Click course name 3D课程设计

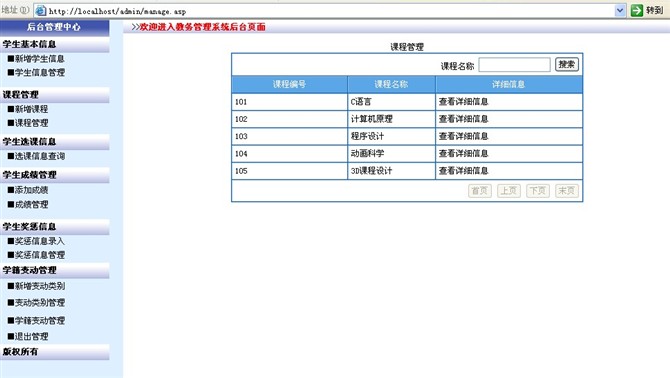[x=371, y=171]
